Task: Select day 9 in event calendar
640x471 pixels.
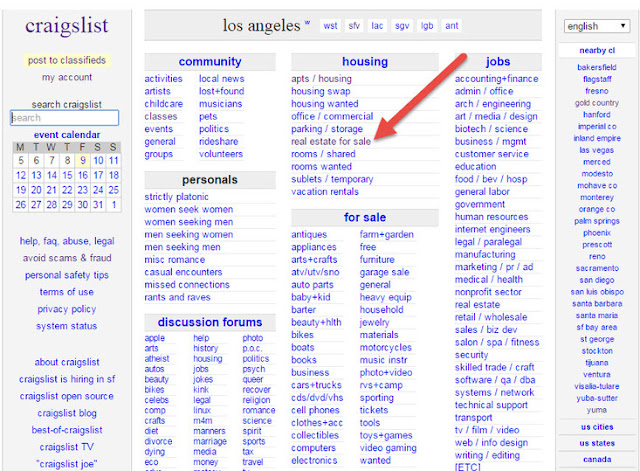Action: 83,160
